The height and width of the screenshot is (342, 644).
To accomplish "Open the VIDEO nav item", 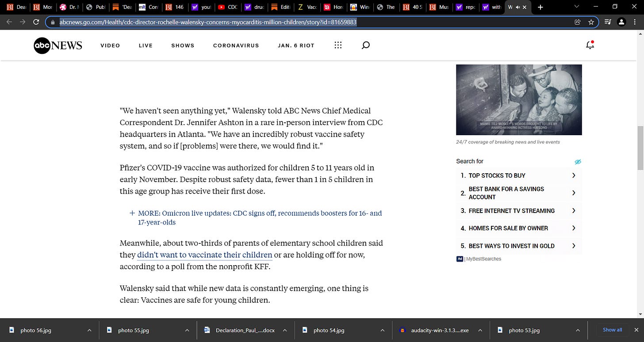I will pyautogui.click(x=110, y=46).
